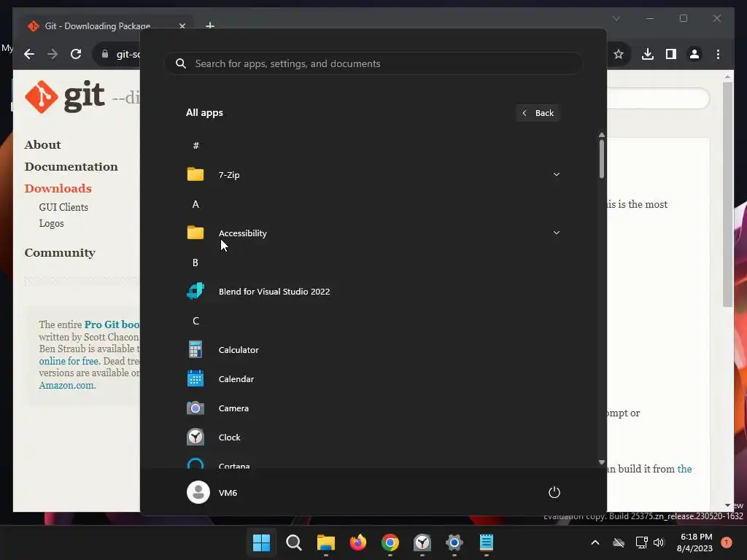Viewport: 747px width, 560px height.
Task: Open the Clock app from taskbar
Action: coord(422,542)
